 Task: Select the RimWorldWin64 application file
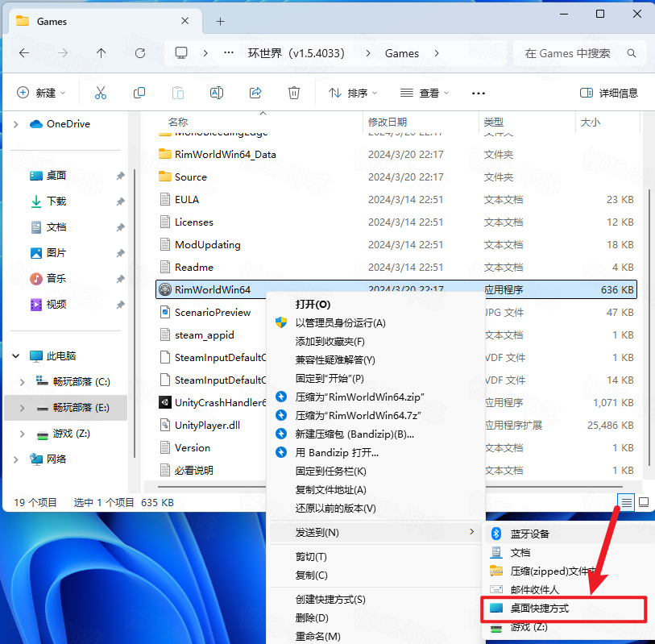[x=396, y=289]
